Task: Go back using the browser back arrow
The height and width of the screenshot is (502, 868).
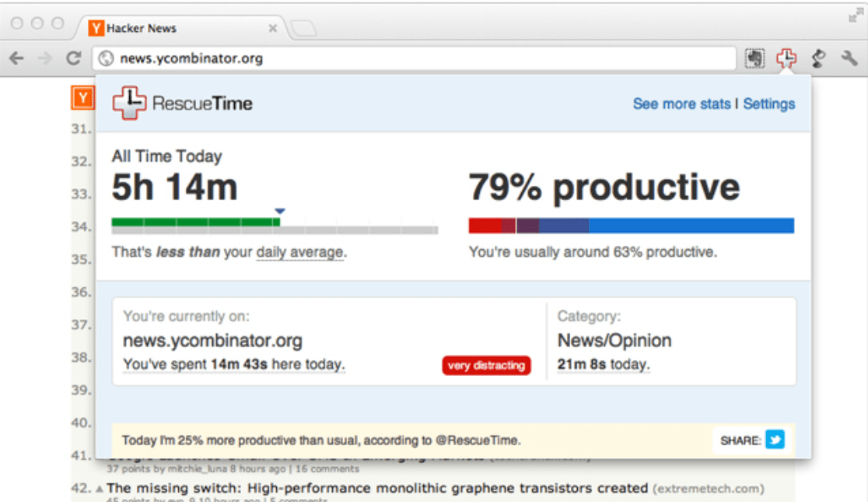Action: tap(16, 58)
